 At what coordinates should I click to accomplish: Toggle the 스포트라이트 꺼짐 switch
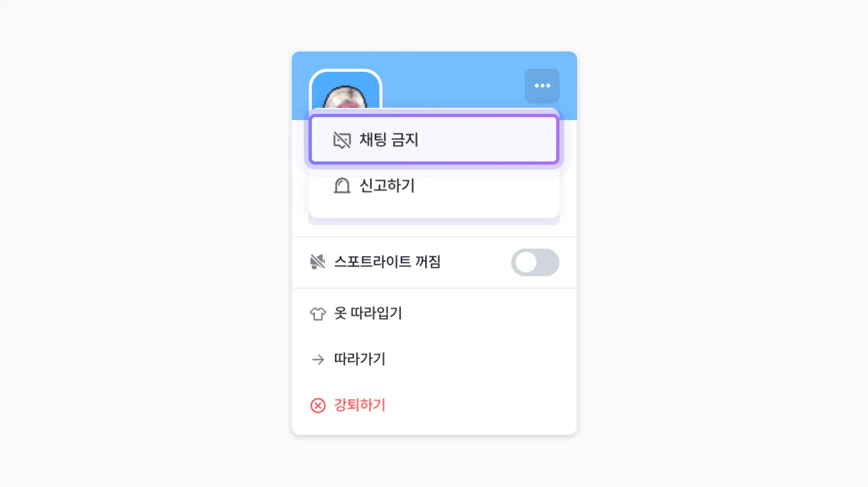tap(535, 262)
